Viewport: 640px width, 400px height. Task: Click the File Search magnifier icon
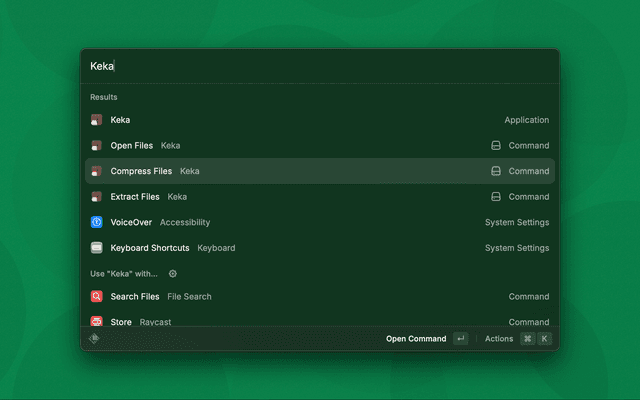click(x=97, y=297)
